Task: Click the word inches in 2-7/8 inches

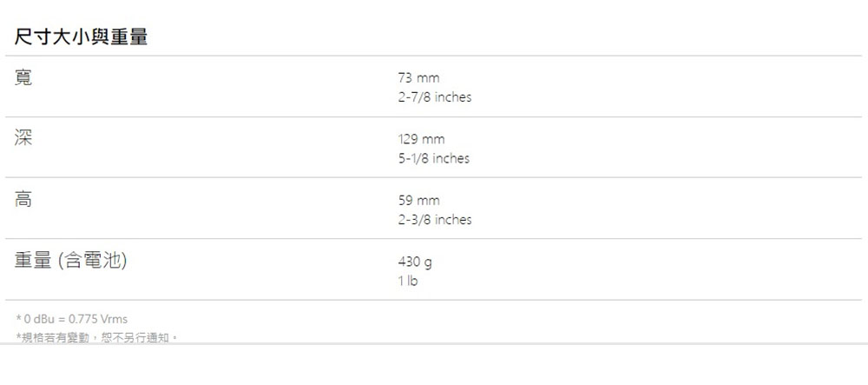Action: (x=453, y=97)
